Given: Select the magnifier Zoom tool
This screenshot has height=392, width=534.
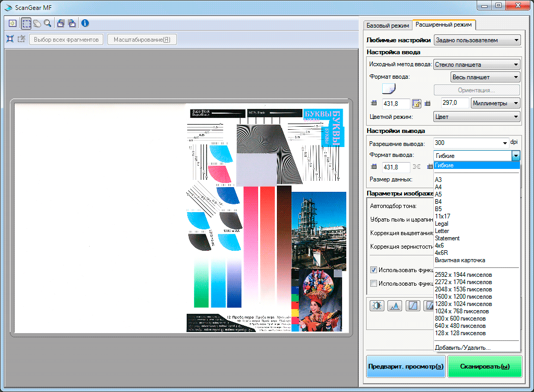Looking at the screenshot, I should [47, 23].
